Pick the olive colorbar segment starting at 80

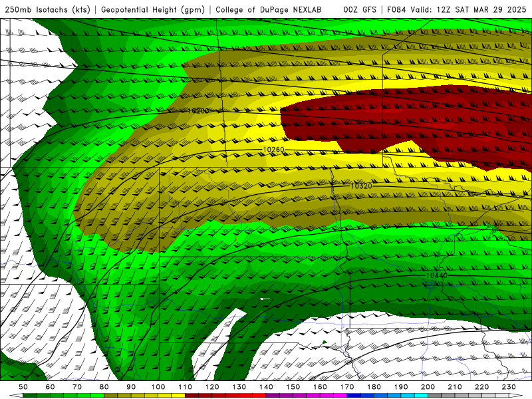tap(110, 396)
